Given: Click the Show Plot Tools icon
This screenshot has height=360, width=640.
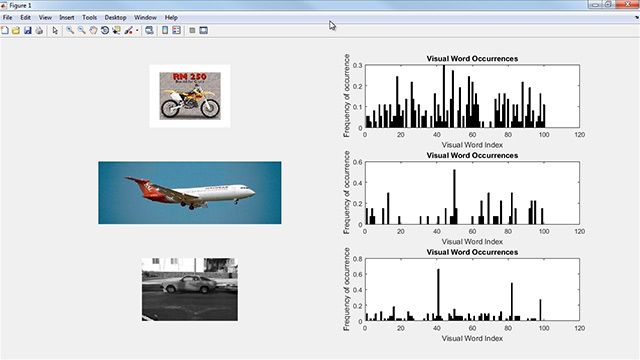Looking at the screenshot, I should click(204, 31).
